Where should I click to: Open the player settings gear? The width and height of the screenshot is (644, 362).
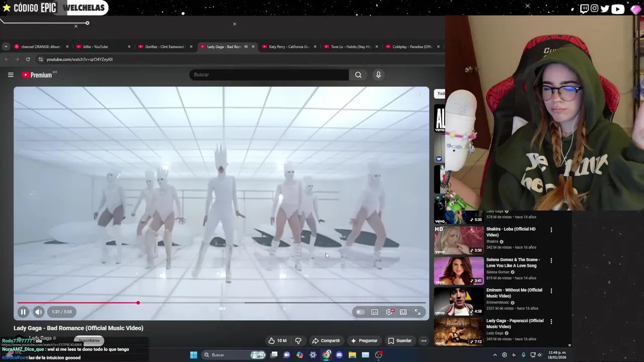pyautogui.click(x=389, y=312)
